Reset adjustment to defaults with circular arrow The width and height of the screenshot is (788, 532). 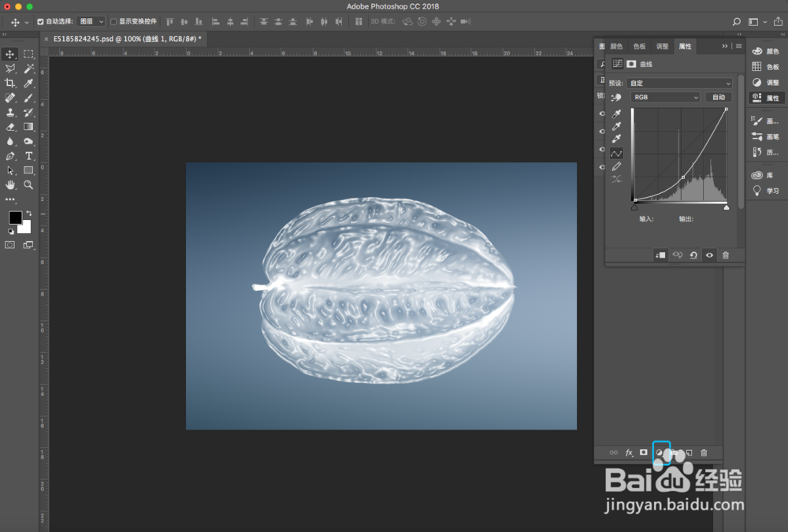[693, 255]
